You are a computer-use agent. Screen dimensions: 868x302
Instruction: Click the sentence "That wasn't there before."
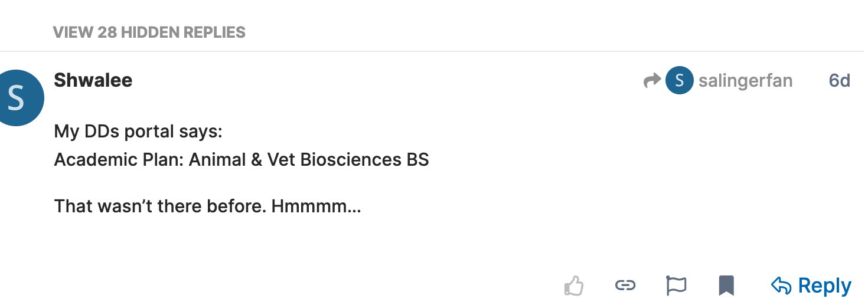(x=160, y=206)
